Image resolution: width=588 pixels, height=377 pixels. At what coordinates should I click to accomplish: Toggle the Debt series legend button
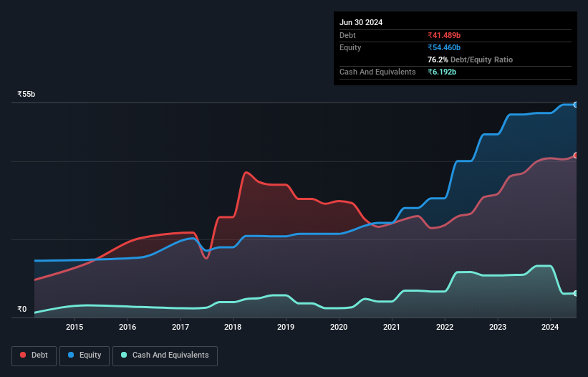pos(34,355)
